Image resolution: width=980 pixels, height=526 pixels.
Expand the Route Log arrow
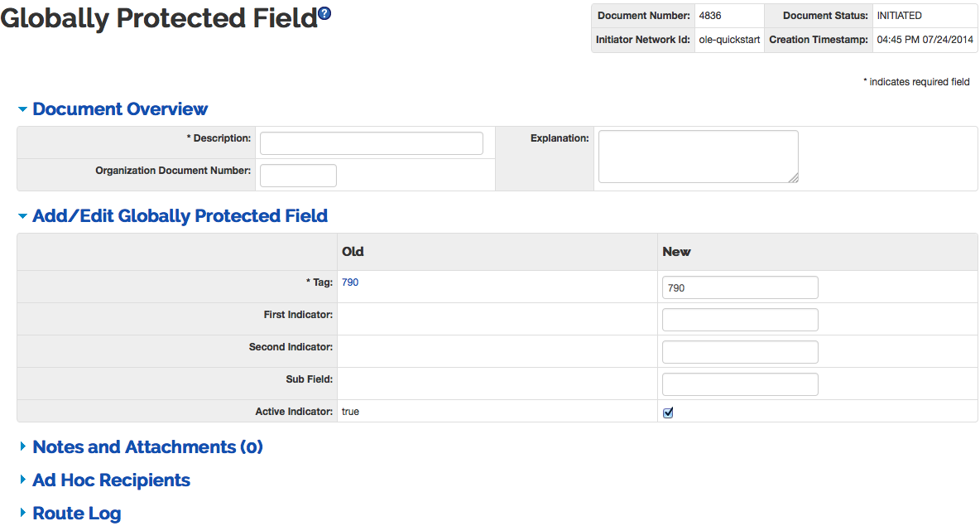pos(22,514)
